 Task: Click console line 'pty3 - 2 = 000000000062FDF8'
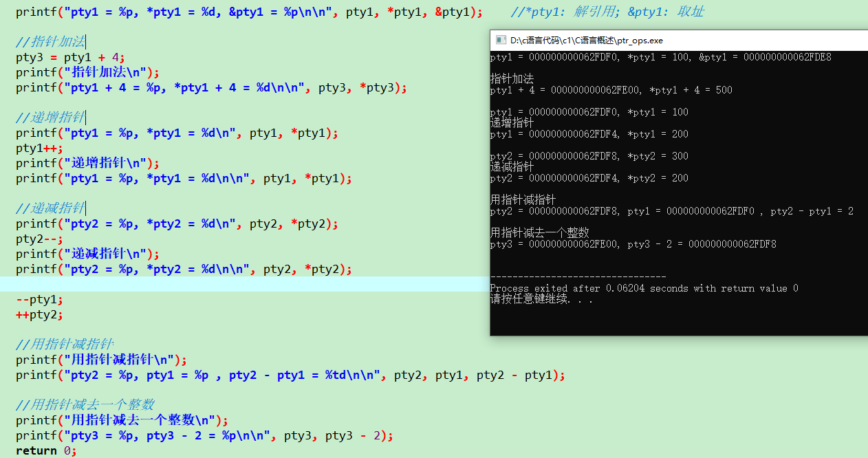(x=633, y=244)
